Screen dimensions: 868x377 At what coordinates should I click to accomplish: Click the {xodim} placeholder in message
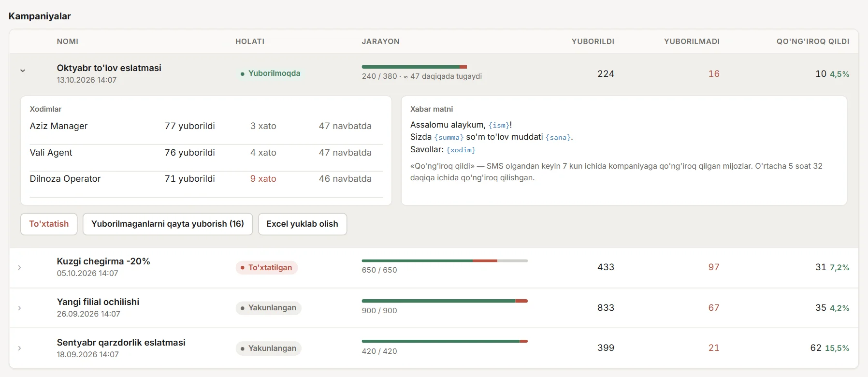tap(461, 150)
